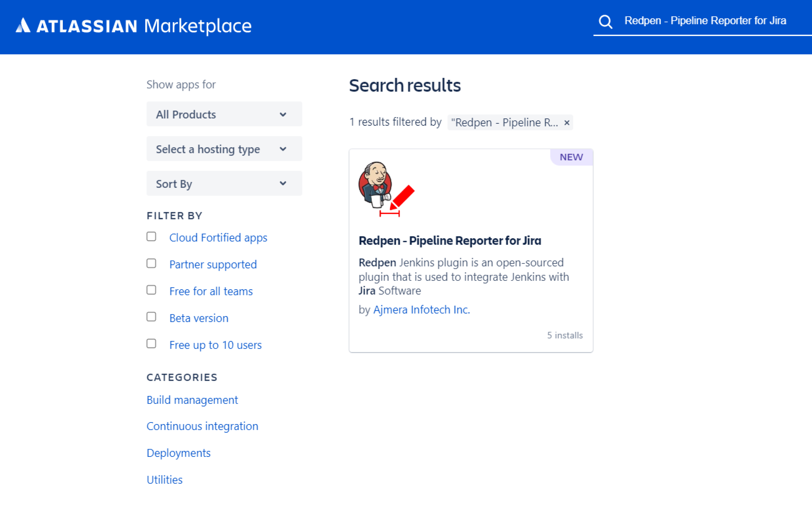Viewport: 812px width, 521px height.
Task: Visit the Ajmera Infotech Inc. vendor page
Action: pyautogui.click(x=422, y=310)
